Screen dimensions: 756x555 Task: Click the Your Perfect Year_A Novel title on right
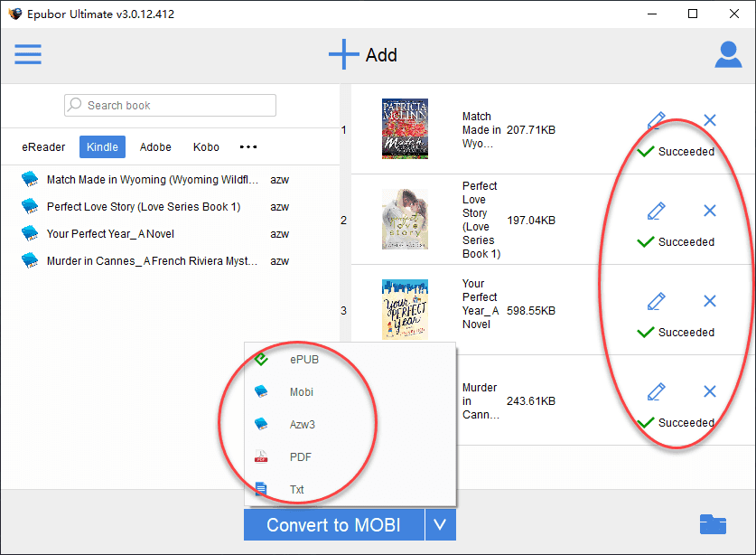click(x=481, y=304)
